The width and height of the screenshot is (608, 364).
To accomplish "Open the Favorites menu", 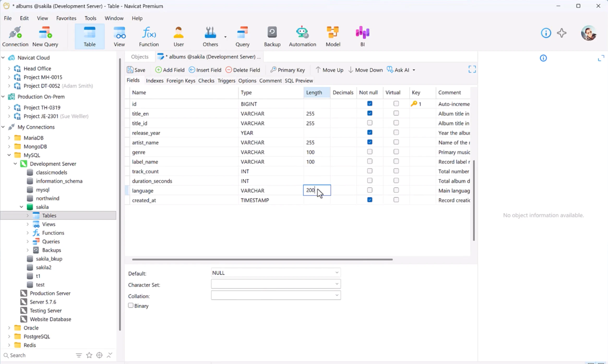I will coord(66,18).
